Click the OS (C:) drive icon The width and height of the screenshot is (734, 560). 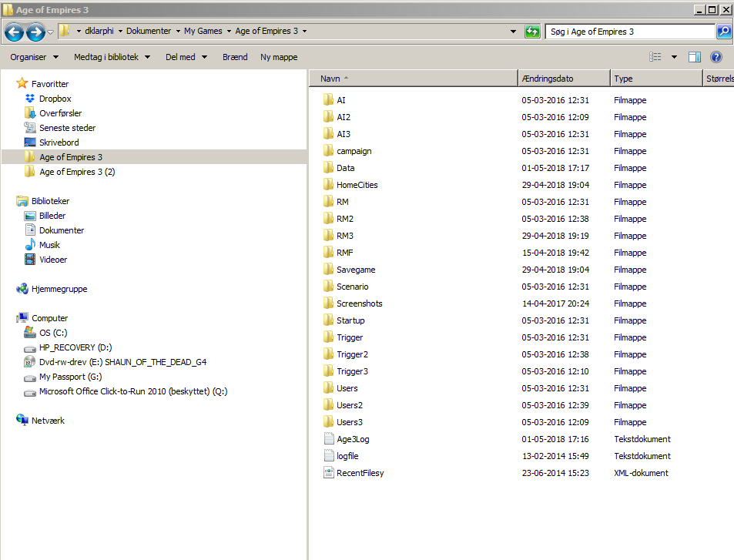[30, 333]
